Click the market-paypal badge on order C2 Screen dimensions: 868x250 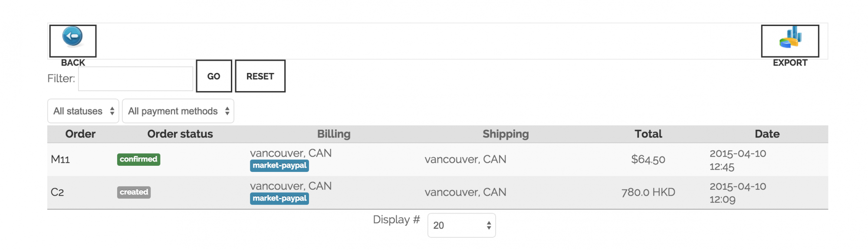click(x=279, y=198)
